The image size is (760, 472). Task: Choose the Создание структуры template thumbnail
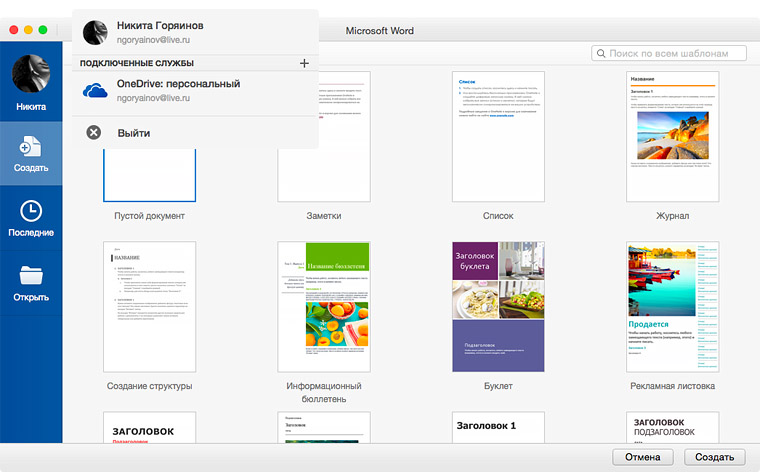(x=149, y=307)
